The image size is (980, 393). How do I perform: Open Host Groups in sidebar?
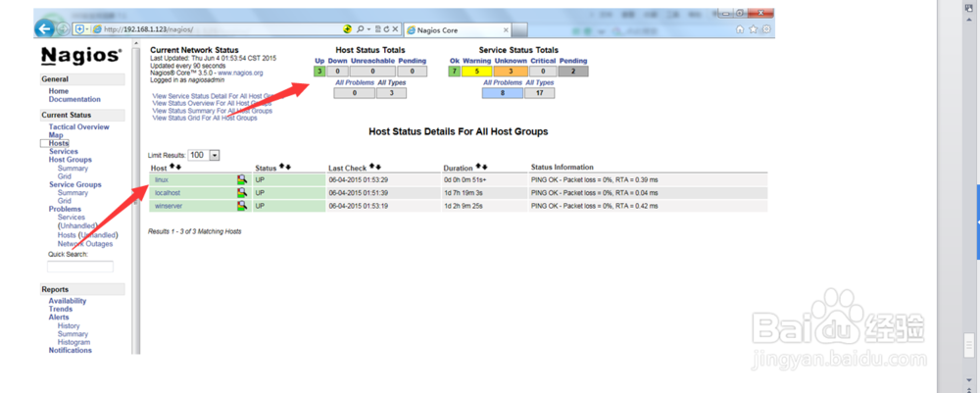(x=70, y=160)
